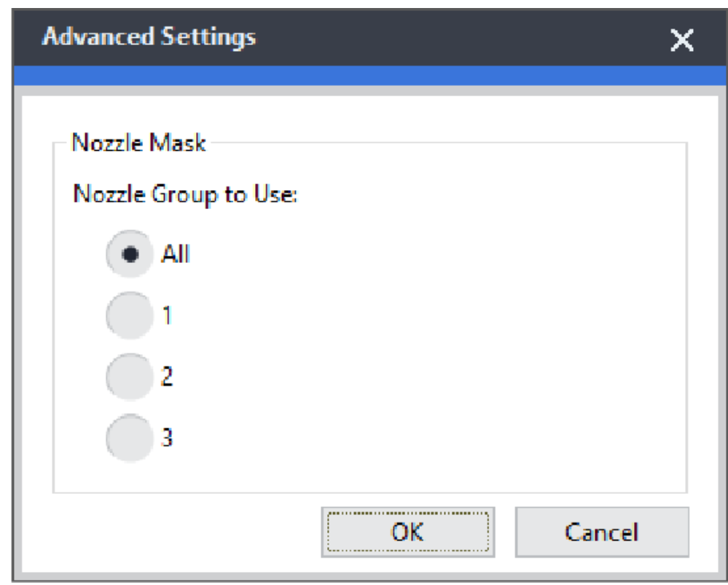Click the "Advanced Settings" title bar text

tap(149, 36)
